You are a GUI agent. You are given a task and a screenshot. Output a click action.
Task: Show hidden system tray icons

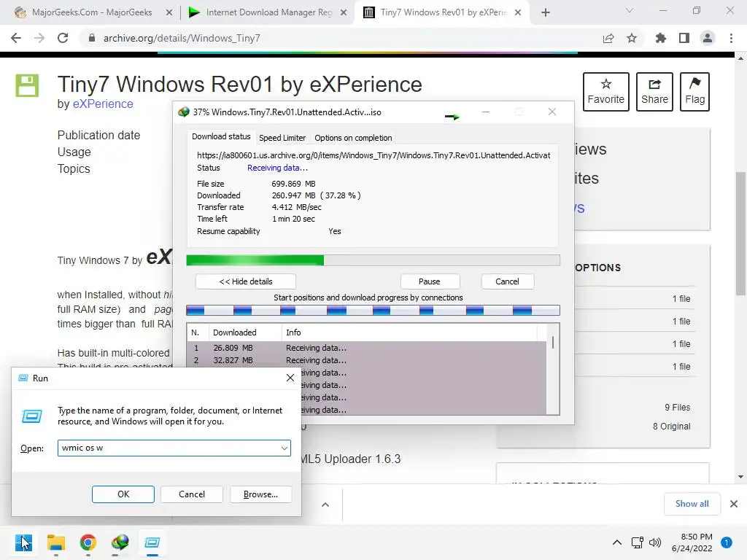coord(617,542)
